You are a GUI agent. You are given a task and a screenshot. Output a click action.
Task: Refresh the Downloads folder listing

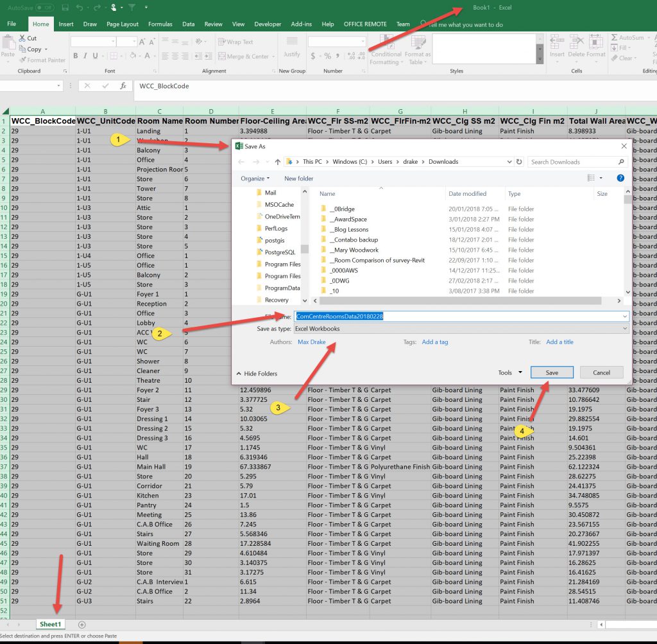(518, 162)
